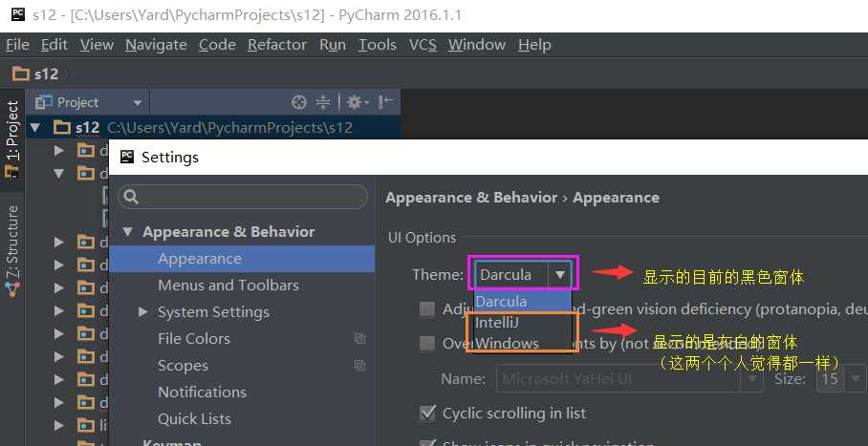This screenshot has width=868, height=446.
Task: Select IntelliJ in theme list
Action: pos(523,322)
